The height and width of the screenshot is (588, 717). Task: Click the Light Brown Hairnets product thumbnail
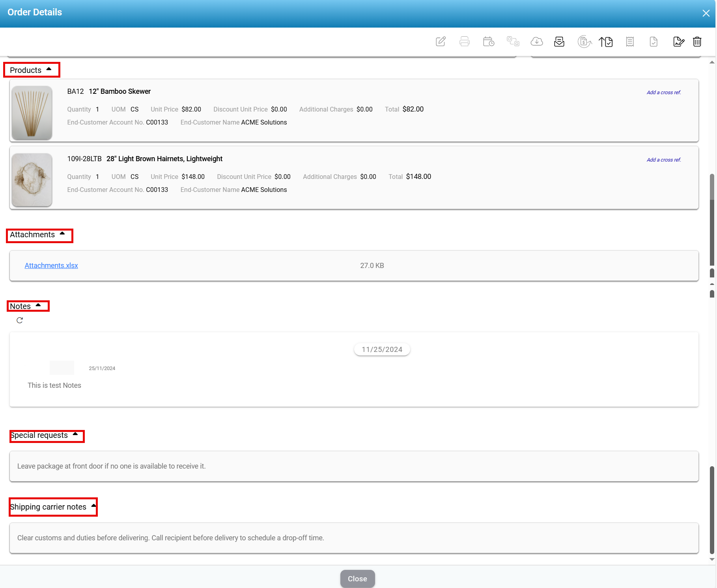pyautogui.click(x=32, y=180)
